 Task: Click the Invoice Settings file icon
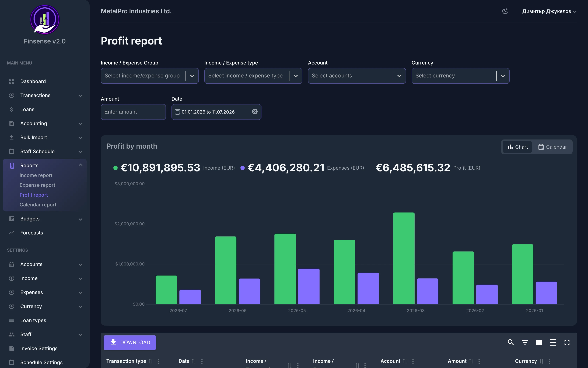pyautogui.click(x=11, y=348)
